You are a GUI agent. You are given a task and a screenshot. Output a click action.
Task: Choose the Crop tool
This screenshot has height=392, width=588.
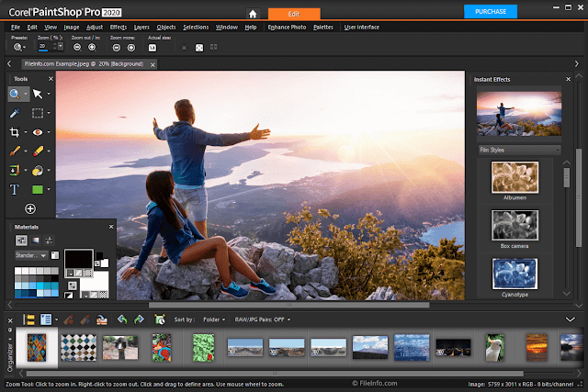coord(16,133)
